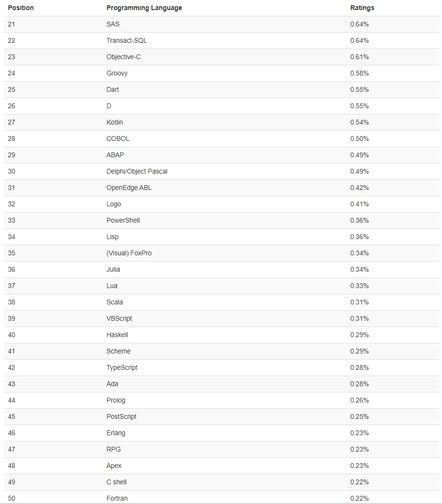Select the COBOL language cell
Viewport: 442px width, 504px height.
click(118, 139)
